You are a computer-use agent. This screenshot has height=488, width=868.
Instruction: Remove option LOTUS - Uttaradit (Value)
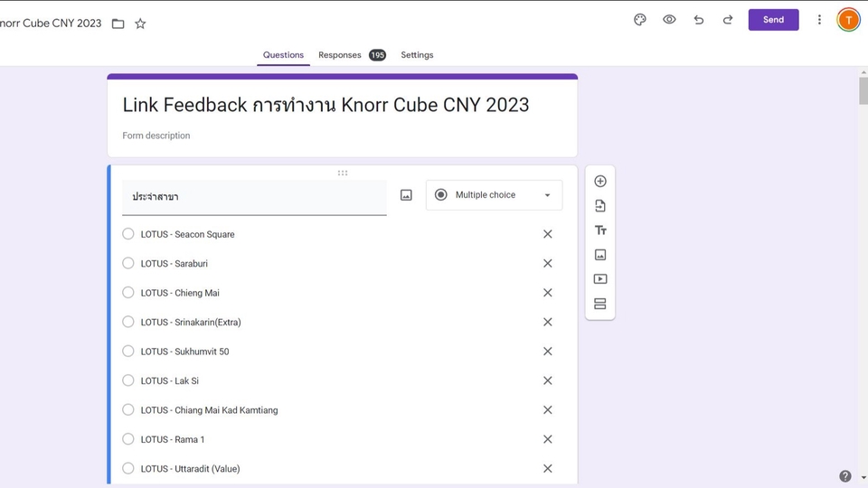pyautogui.click(x=548, y=469)
